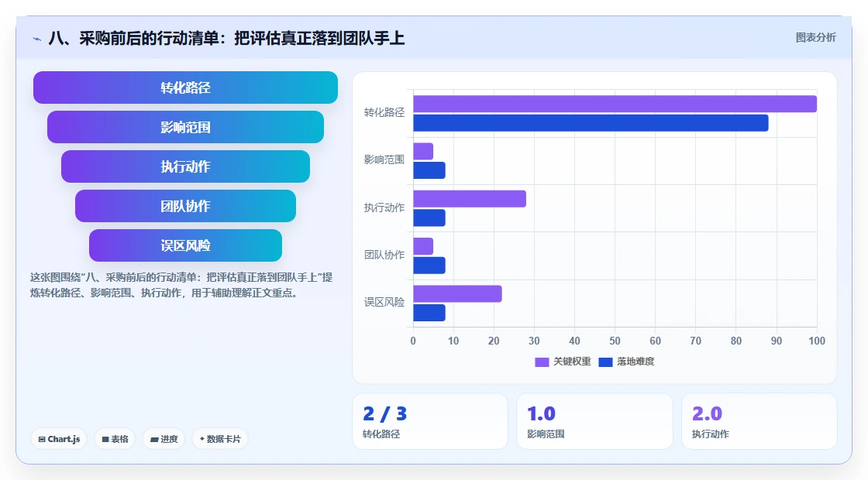Click the 转化路径 axis label in chart
The height and width of the screenshot is (480, 868).
point(384,113)
